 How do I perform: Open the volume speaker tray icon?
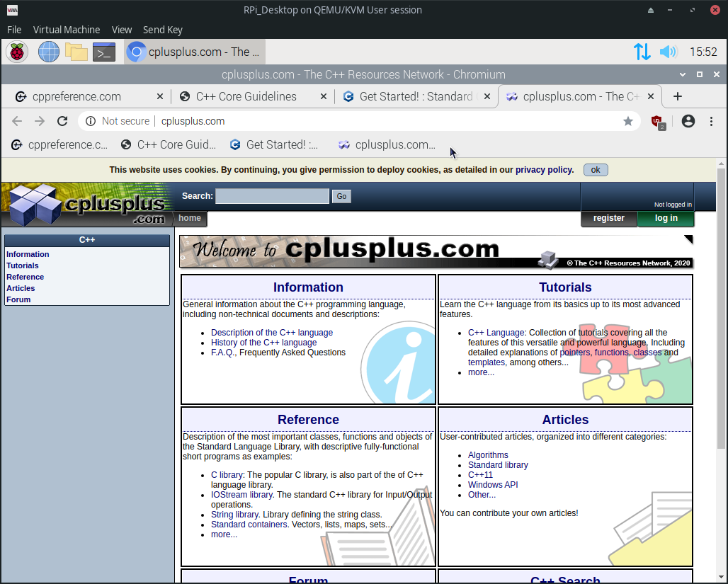(668, 52)
